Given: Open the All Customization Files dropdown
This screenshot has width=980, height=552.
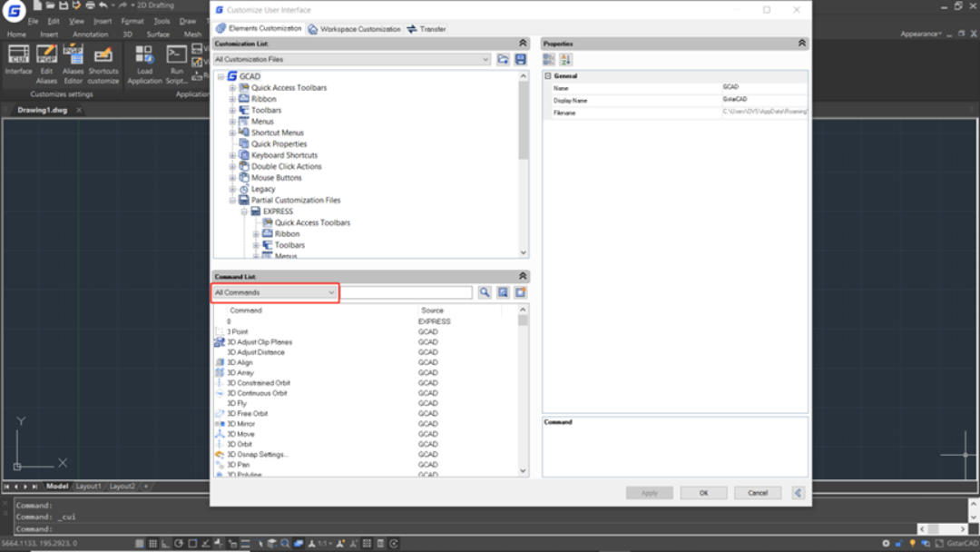Looking at the screenshot, I should coord(352,59).
